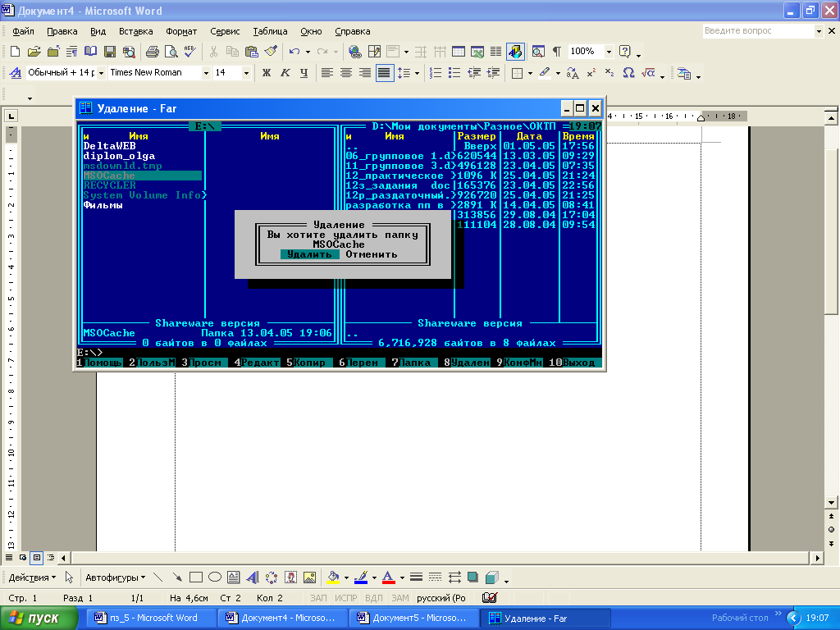Apply Underline formatting (Ч)
Viewport: 840px width, 630px height.
tap(304, 73)
